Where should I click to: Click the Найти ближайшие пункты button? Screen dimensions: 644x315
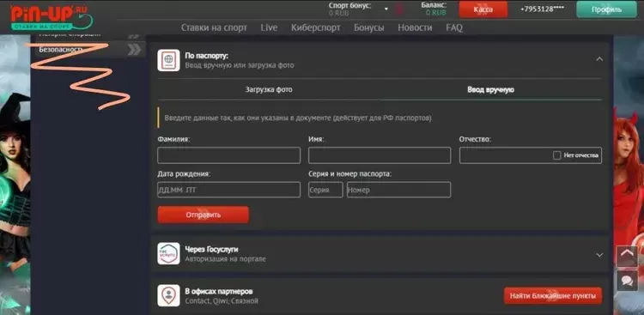553,295
